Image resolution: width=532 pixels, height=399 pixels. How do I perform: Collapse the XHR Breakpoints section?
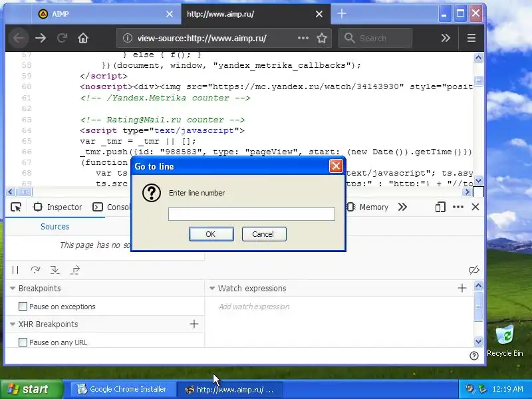coord(13,325)
